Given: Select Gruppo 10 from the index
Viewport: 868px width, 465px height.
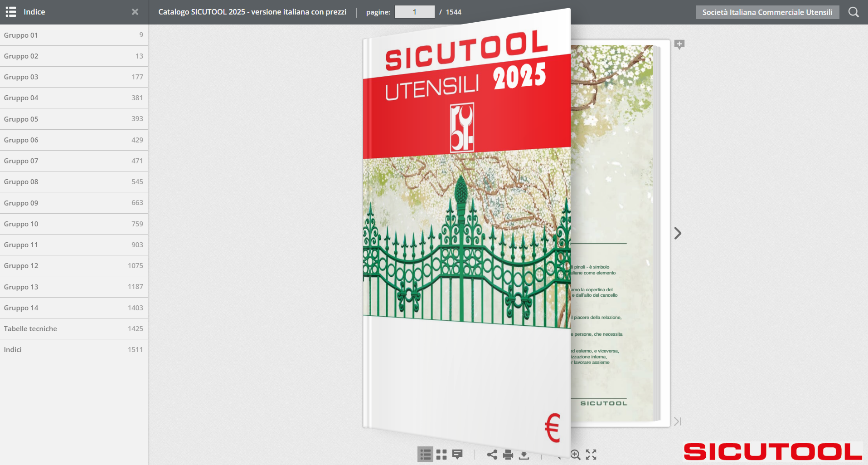Looking at the screenshot, I should click(x=73, y=224).
